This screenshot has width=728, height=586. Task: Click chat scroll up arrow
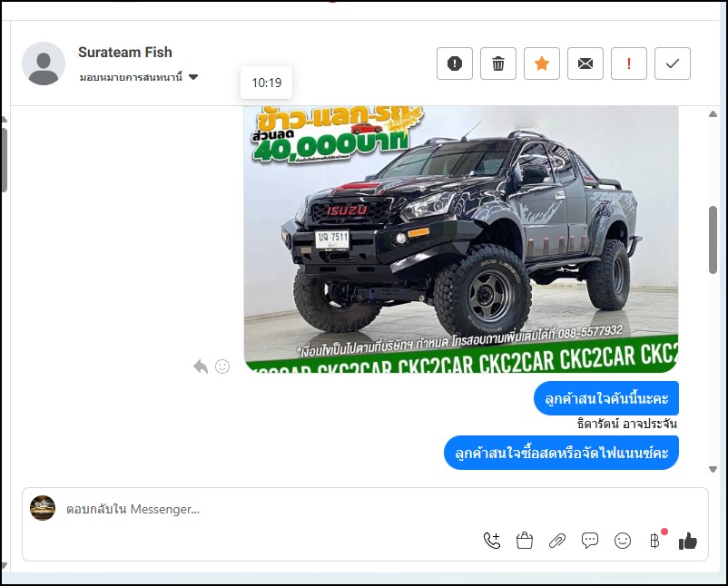(x=713, y=114)
